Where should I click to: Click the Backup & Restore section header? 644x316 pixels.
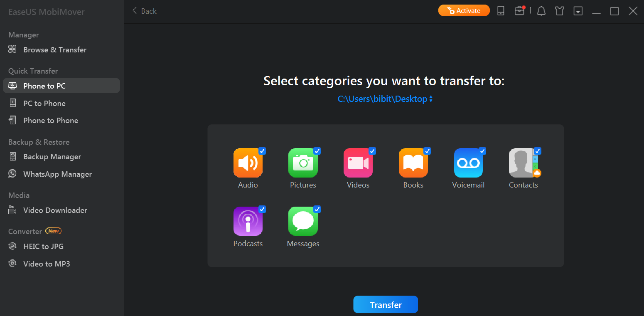pyautogui.click(x=39, y=142)
